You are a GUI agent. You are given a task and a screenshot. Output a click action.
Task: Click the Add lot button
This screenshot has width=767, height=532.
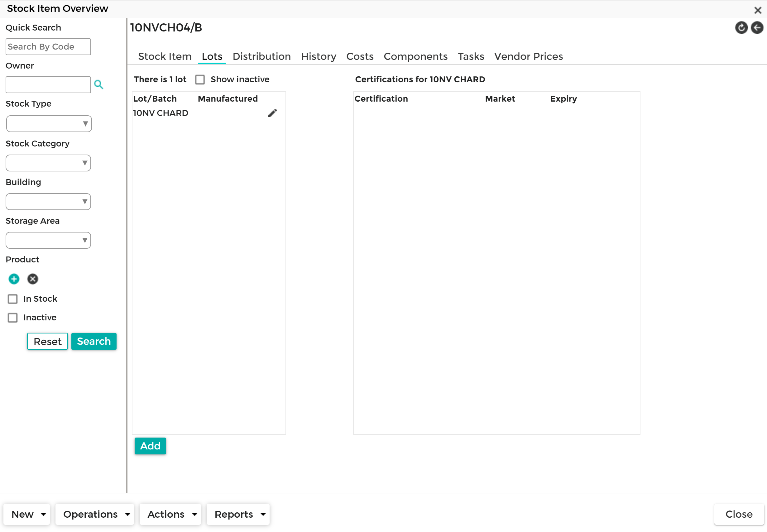pos(150,446)
